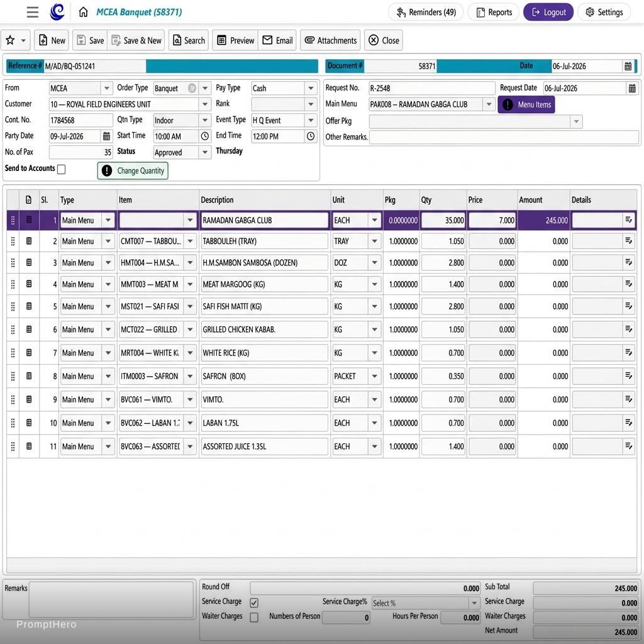644x644 pixels.
Task: Open the Service Charge% Select dropdown
Action: [474, 603]
